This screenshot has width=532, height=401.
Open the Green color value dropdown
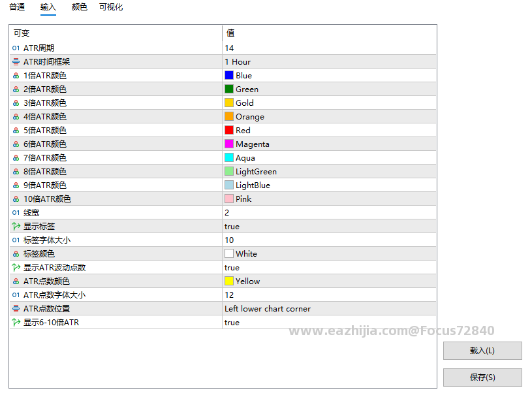tap(329, 89)
